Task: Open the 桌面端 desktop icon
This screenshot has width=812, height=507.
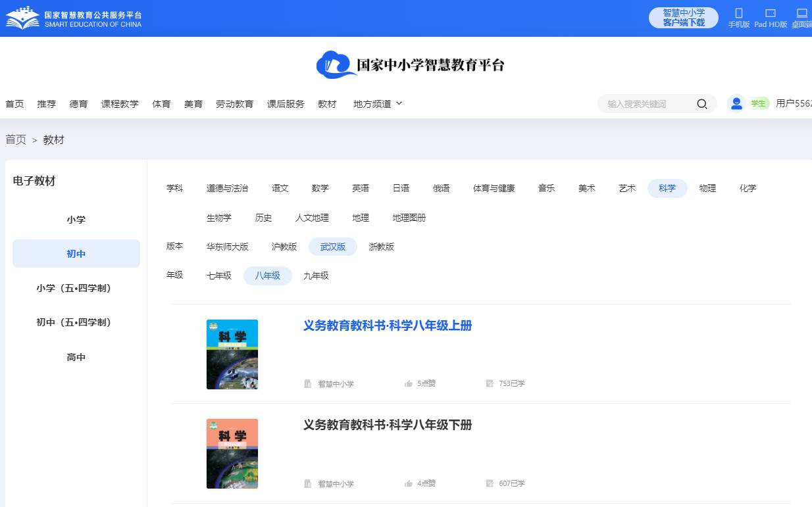Action: click(x=802, y=13)
